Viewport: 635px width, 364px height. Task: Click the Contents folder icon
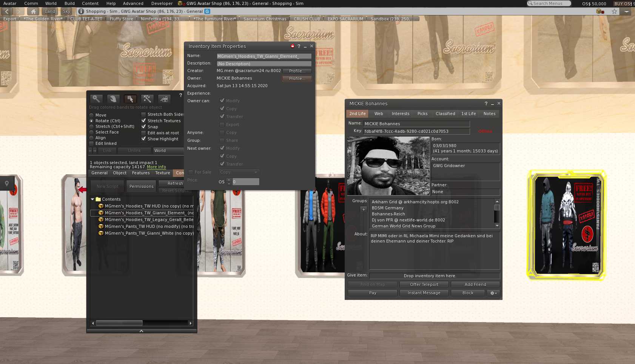pyautogui.click(x=98, y=199)
